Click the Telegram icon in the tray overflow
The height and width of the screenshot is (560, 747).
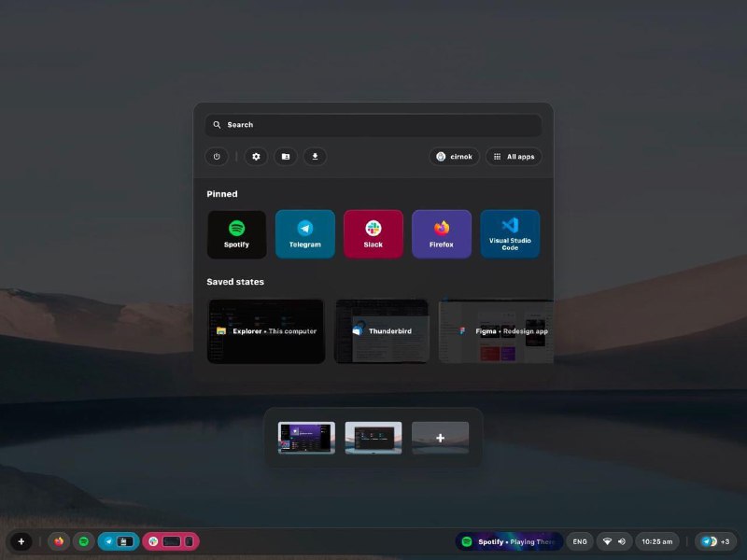pos(706,541)
